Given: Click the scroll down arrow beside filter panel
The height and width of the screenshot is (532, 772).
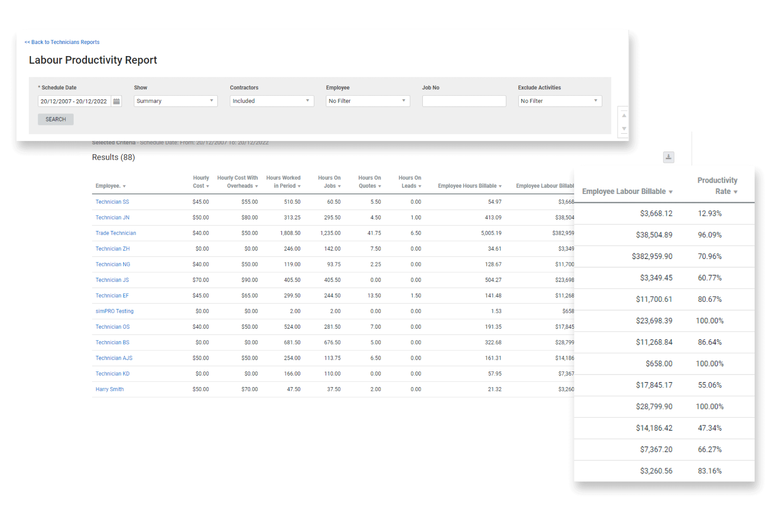Looking at the screenshot, I should [624, 129].
